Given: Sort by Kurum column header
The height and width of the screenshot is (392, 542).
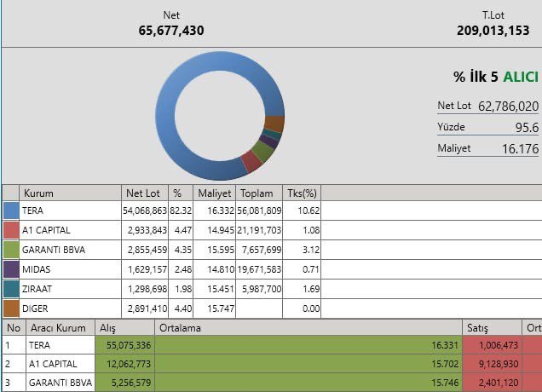Looking at the screenshot, I should tap(71, 193).
